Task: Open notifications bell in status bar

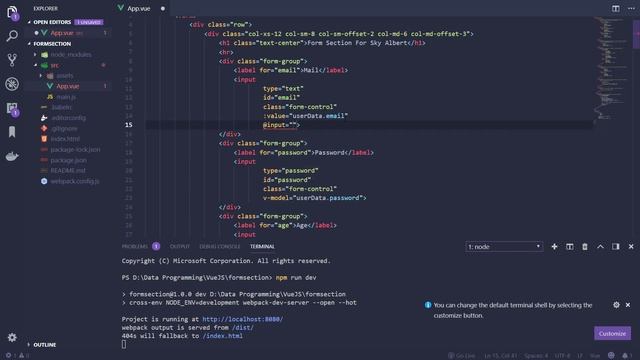Action: point(626,356)
